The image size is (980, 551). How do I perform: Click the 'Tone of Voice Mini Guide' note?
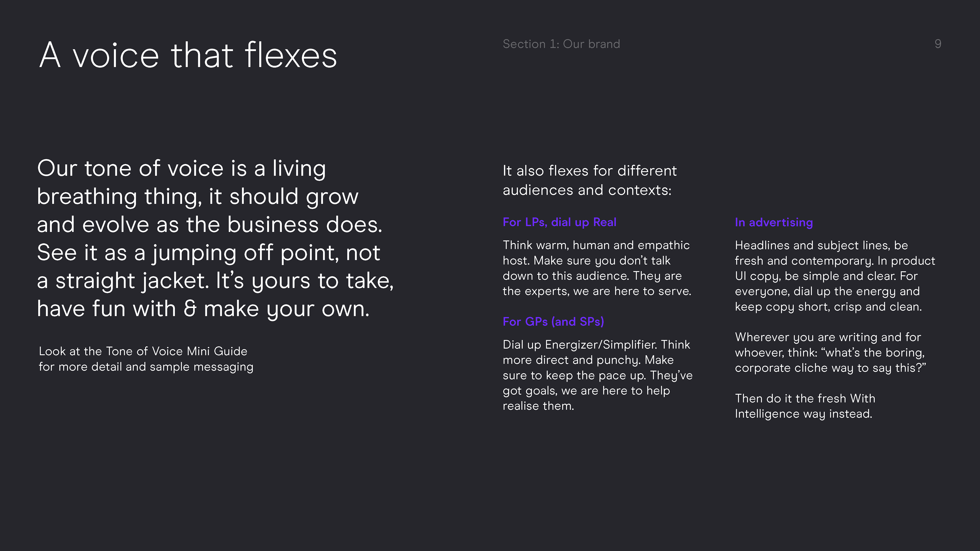146,359
